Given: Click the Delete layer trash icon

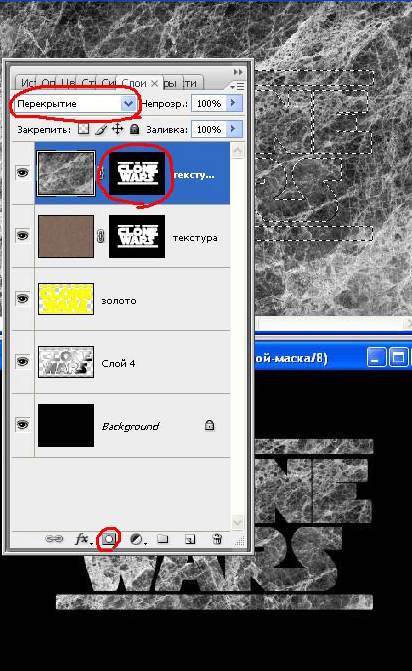Looking at the screenshot, I should 217,539.
